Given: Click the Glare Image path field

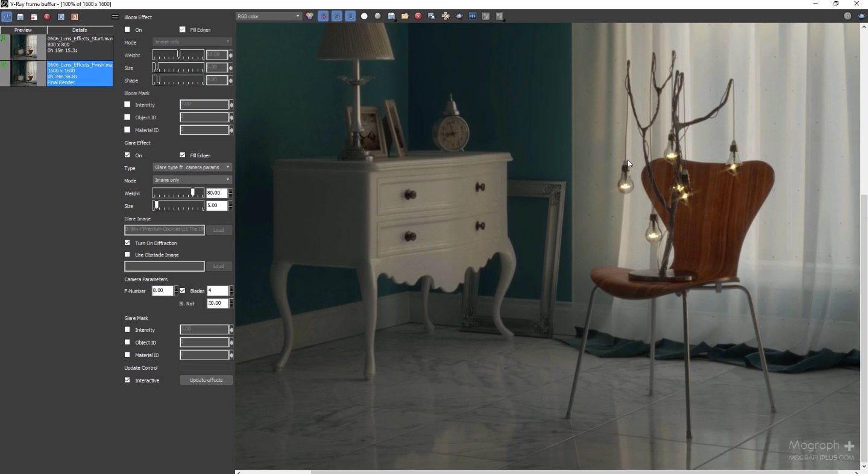Looking at the screenshot, I should coord(165,230).
